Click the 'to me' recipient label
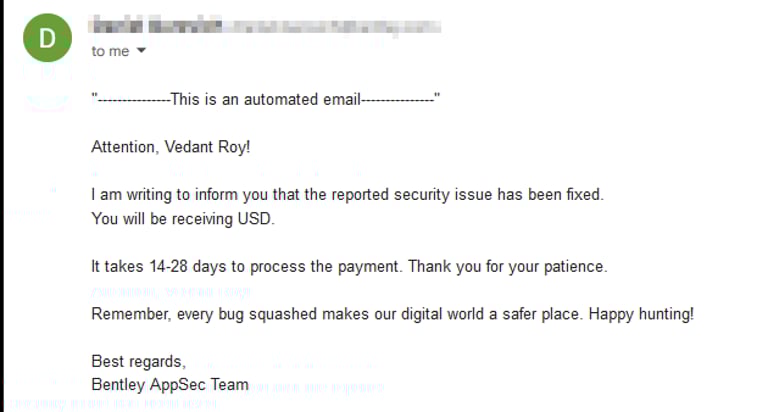The height and width of the screenshot is (412, 768). pyautogui.click(x=110, y=51)
